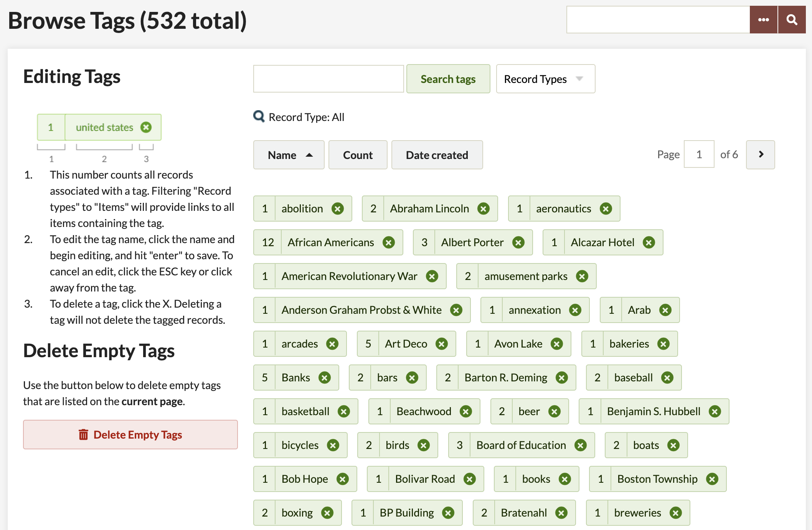This screenshot has height=530, width=812.
Task: Focus the top site search field
Action: pos(658,20)
